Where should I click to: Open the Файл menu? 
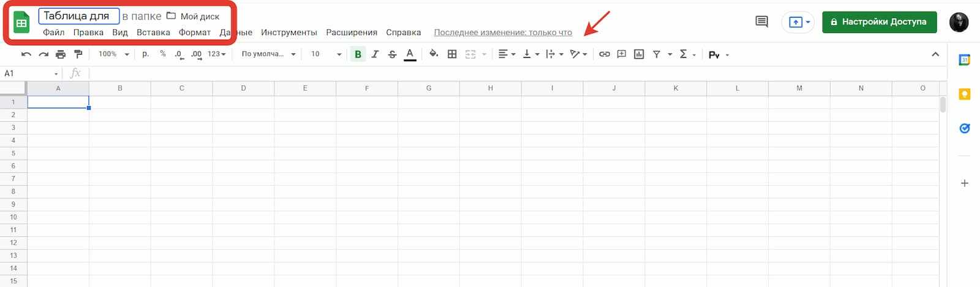tap(53, 33)
